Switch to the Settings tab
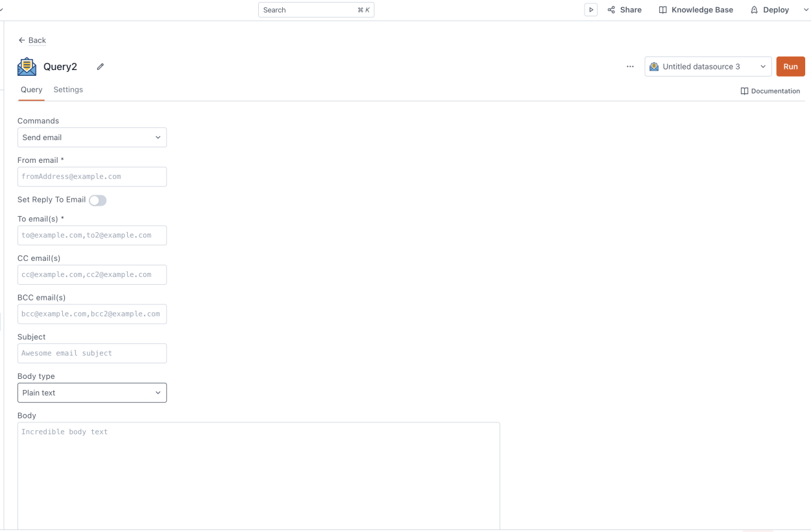 (67, 90)
